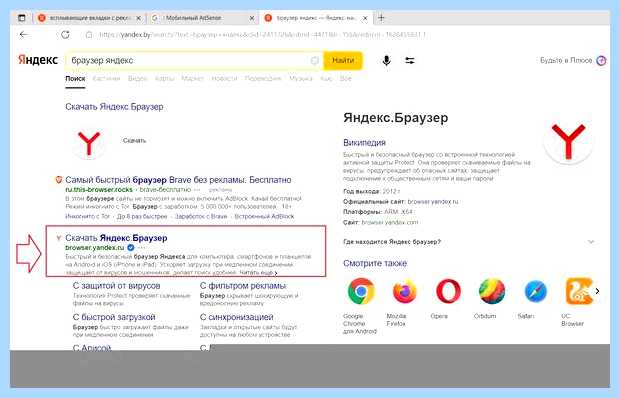
Task: Select the Mozilla Firefox icon
Action: coord(405,291)
